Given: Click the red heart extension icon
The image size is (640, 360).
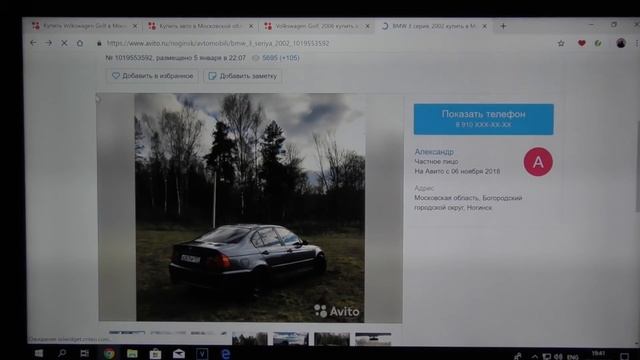Looking at the screenshot, I should [582, 43].
